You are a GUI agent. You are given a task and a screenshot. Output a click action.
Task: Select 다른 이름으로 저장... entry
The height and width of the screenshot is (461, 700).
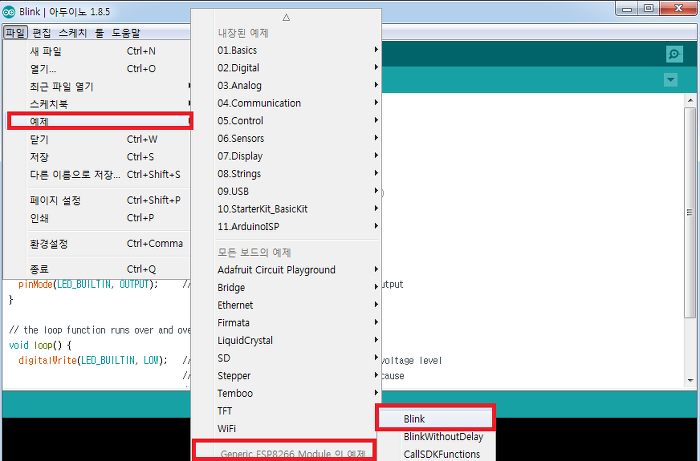97,174
